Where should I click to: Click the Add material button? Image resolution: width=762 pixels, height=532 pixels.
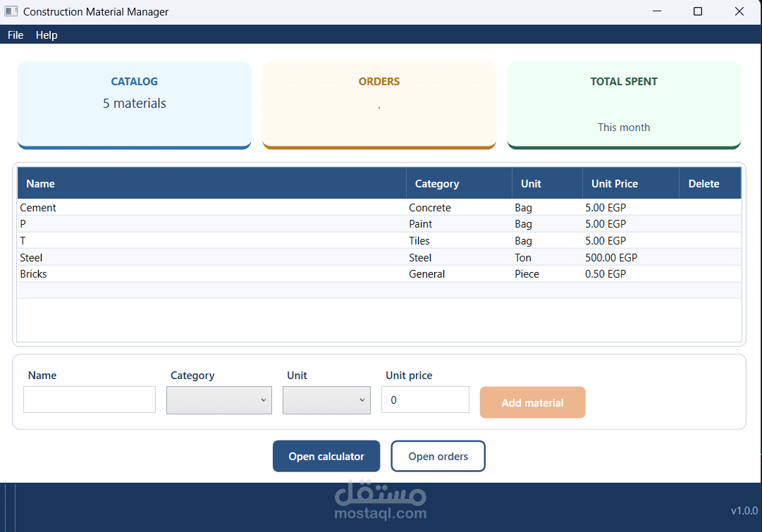(533, 402)
